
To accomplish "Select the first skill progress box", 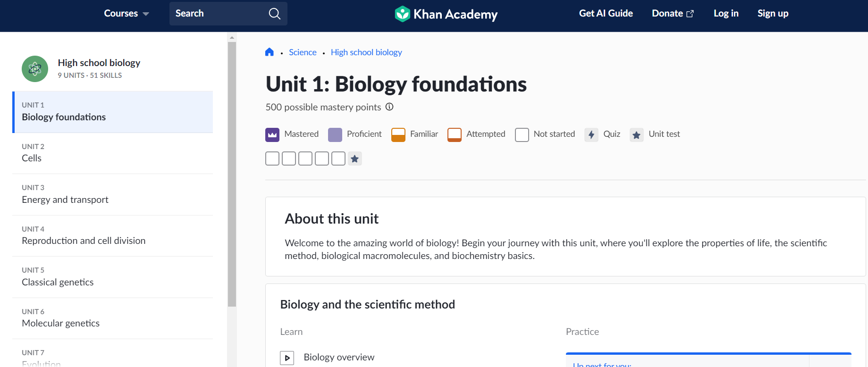I will click(x=272, y=159).
